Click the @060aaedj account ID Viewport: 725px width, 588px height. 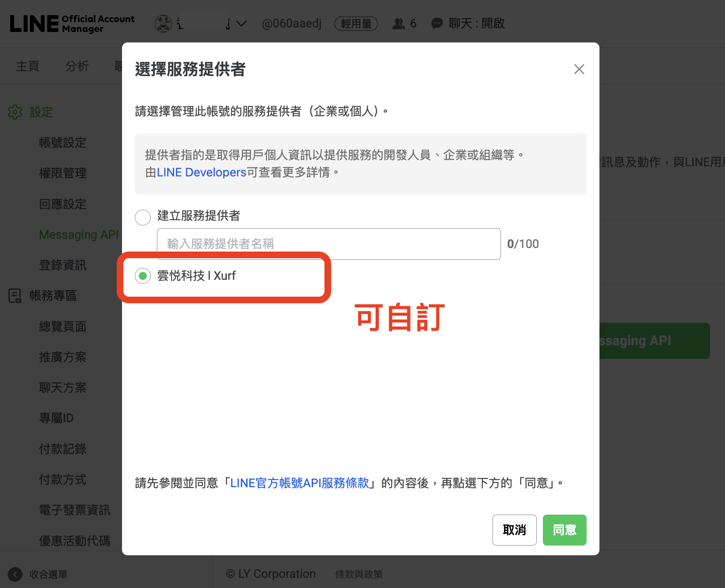(292, 23)
